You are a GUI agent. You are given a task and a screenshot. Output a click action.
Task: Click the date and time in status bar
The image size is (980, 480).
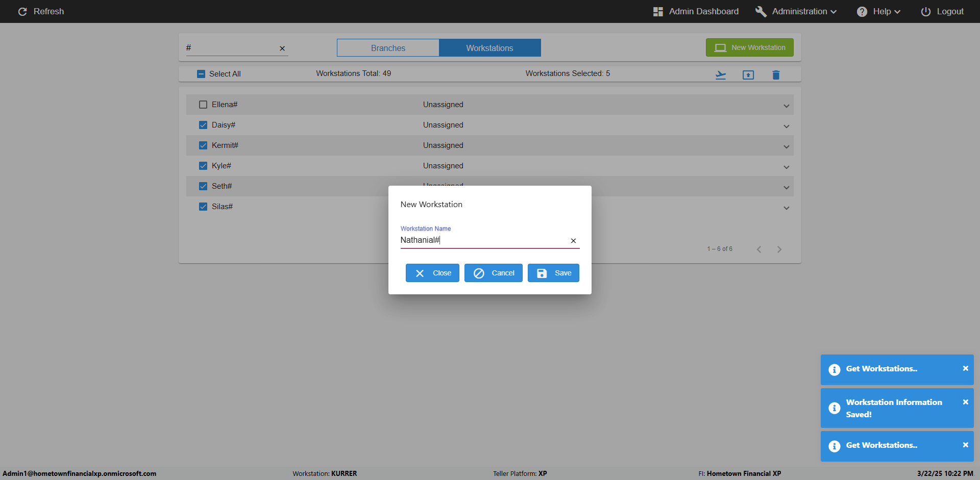point(945,473)
